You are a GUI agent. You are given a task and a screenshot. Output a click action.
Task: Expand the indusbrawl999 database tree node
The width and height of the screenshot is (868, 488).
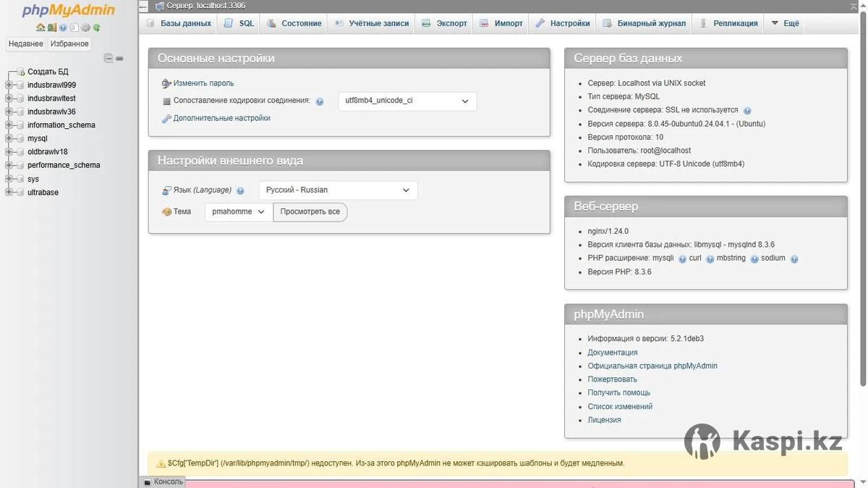[9, 85]
